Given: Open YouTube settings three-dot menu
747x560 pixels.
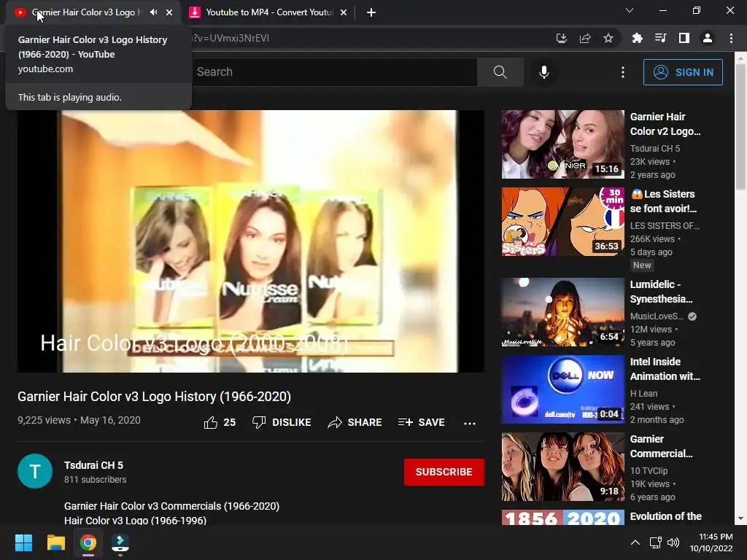Looking at the screenshot, I should (x=623, y=72).
